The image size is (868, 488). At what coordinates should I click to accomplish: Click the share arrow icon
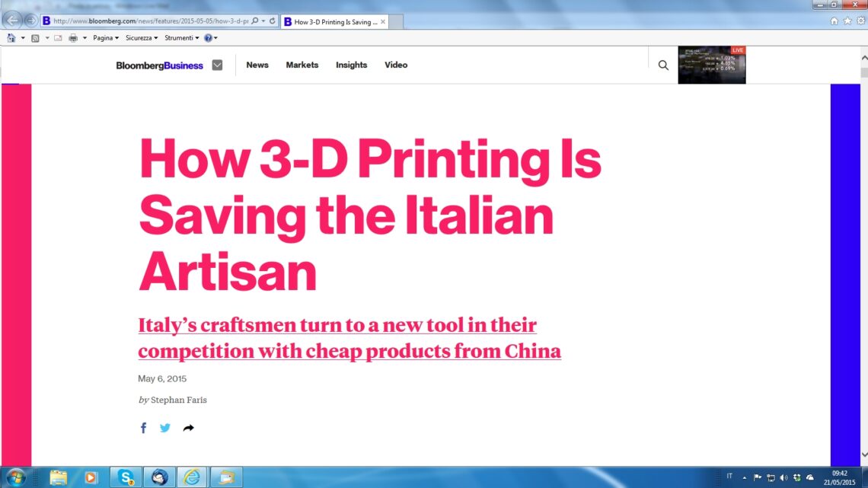(x=188, y=428)
